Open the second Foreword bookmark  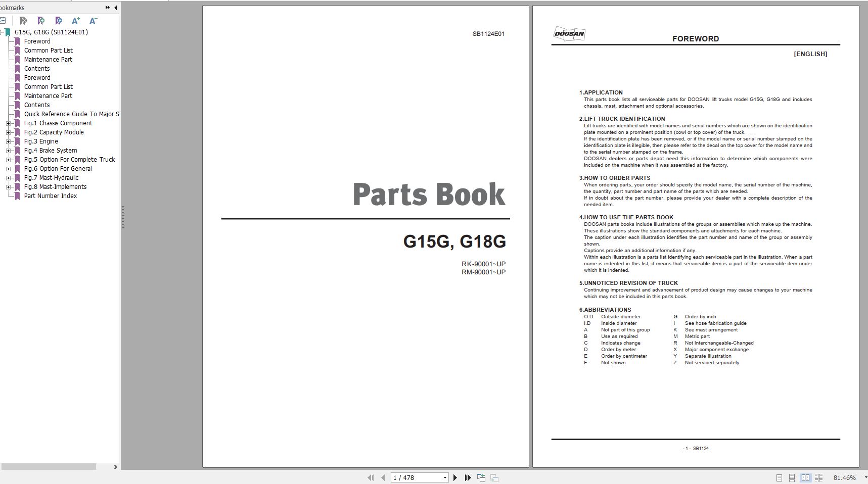click(x=37, y=78)
